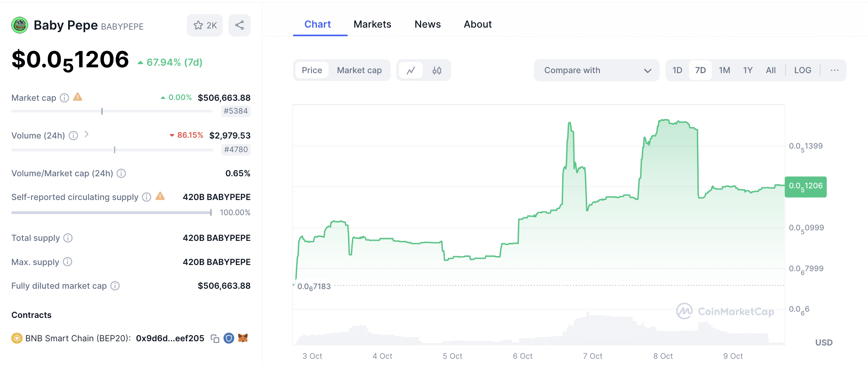868x365 pixels.
Task: Select the 1D time range
Action: click(x=677, y=70)
